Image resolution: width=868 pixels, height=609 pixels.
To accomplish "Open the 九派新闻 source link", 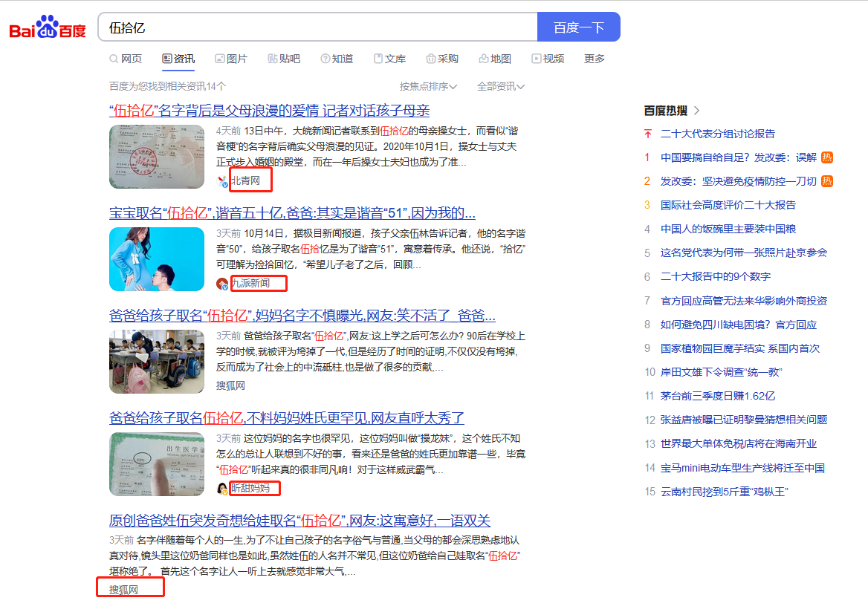I will (250, 283).
